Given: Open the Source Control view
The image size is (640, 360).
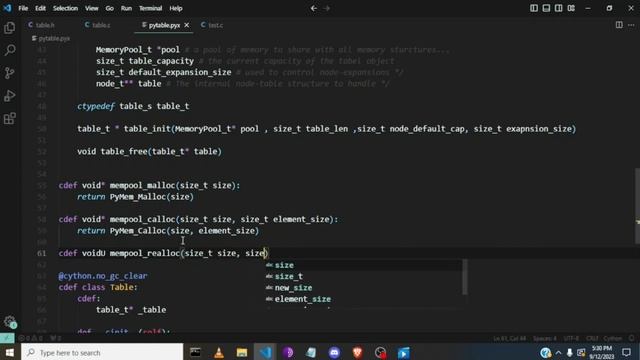Looking at the screenshot, I should tap(9, 73).
